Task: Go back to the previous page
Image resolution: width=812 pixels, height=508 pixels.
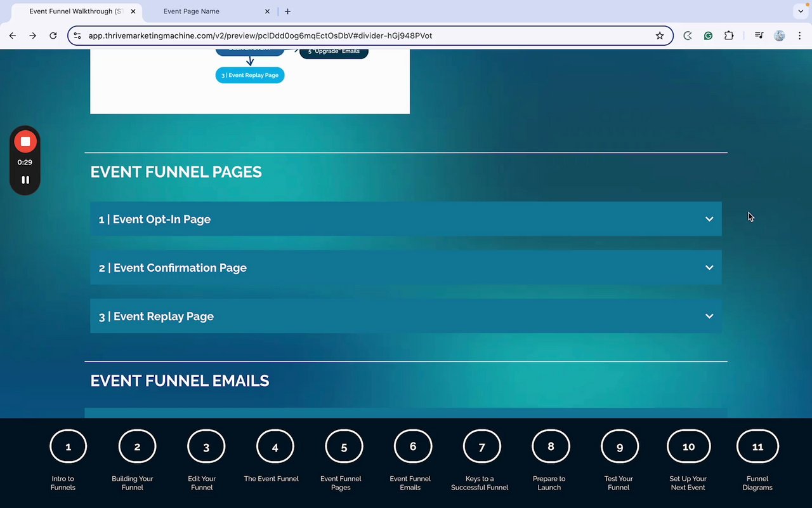Action: (13, 36)
